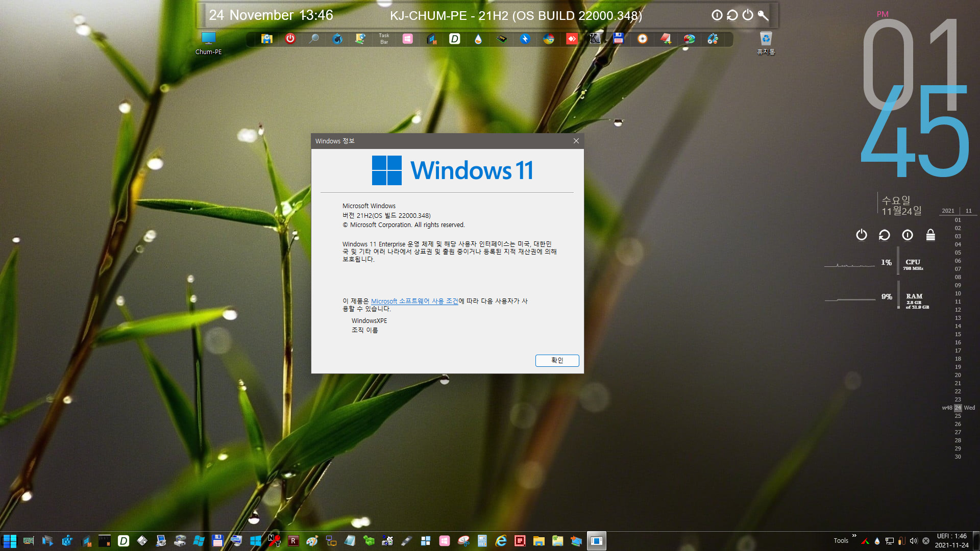This screenshot has height=551, width=980.
Task: Open the red AnyDesk-style icon in top dock
Action: 572,39
